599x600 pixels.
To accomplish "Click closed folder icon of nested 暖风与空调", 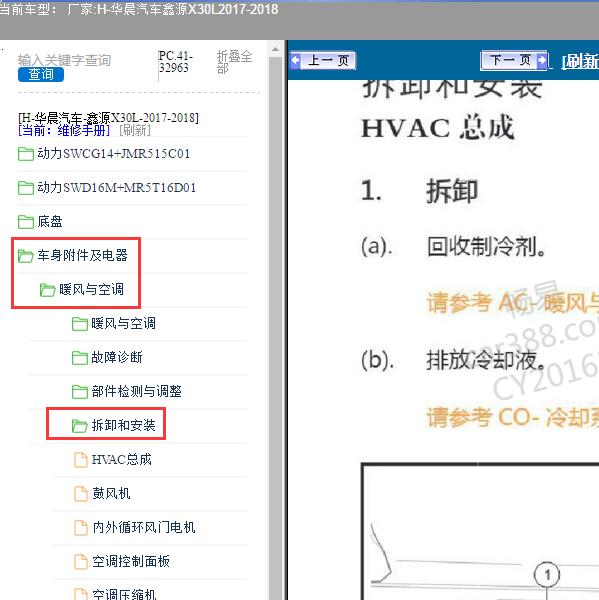I will [x=80, y=324].
